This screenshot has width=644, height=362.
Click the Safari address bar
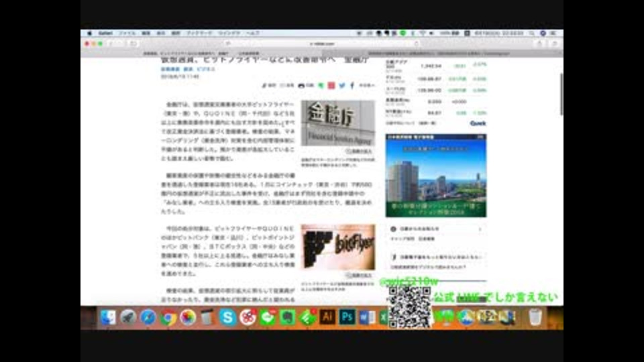[322, 44]
